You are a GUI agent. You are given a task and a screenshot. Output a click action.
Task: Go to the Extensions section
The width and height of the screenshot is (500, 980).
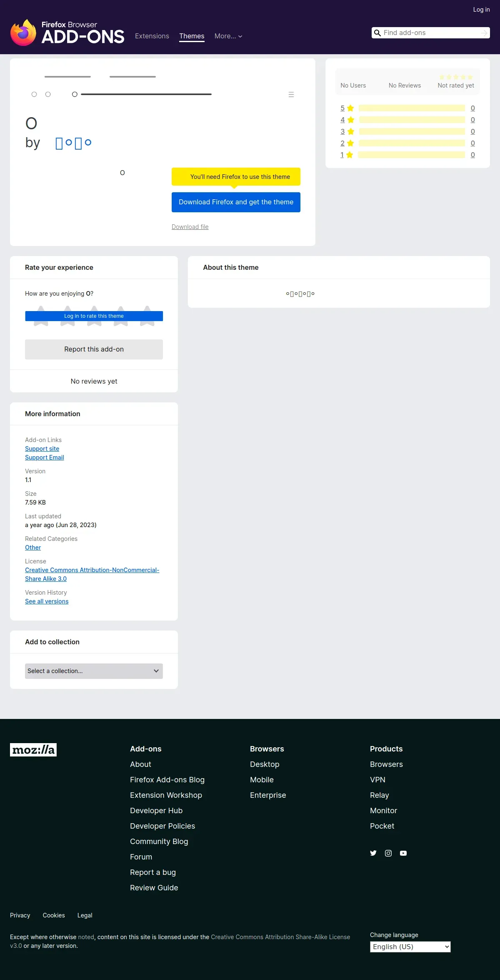[x=152, y=36]
